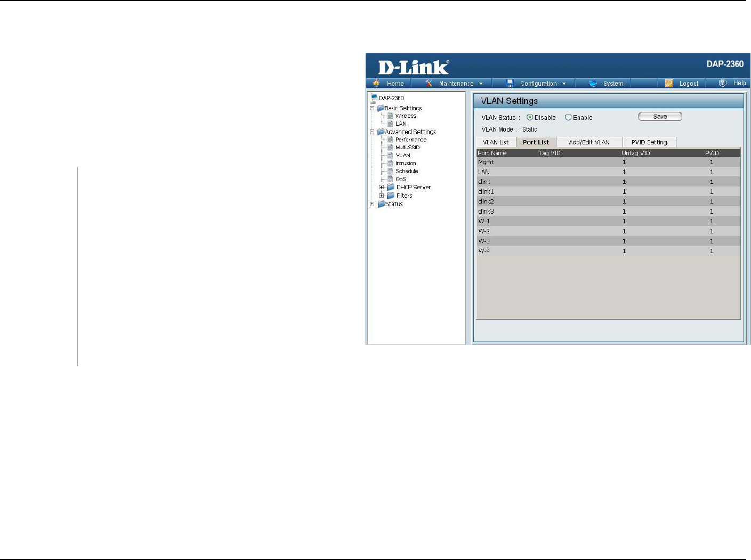Open the Intrusion page icon
The height and width of the screenshot is (560, 751).
point(390,164)
